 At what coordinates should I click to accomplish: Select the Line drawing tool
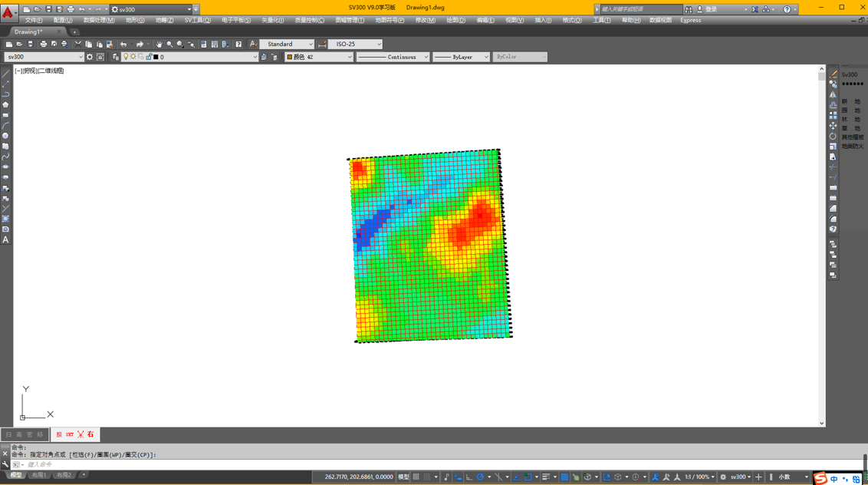click(5, 74)
